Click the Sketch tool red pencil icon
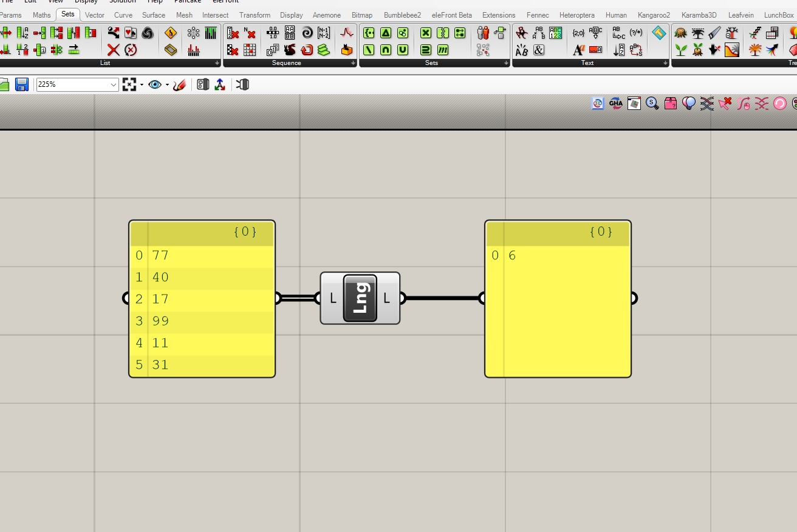The image size is (797, 532). pos(179,85)
